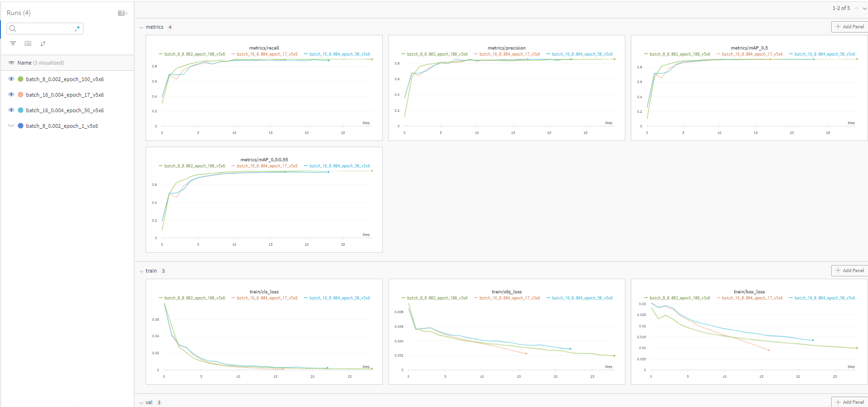Focus the runs search field
The width and height of the screenshot is (868, 407).
point(45,28)
